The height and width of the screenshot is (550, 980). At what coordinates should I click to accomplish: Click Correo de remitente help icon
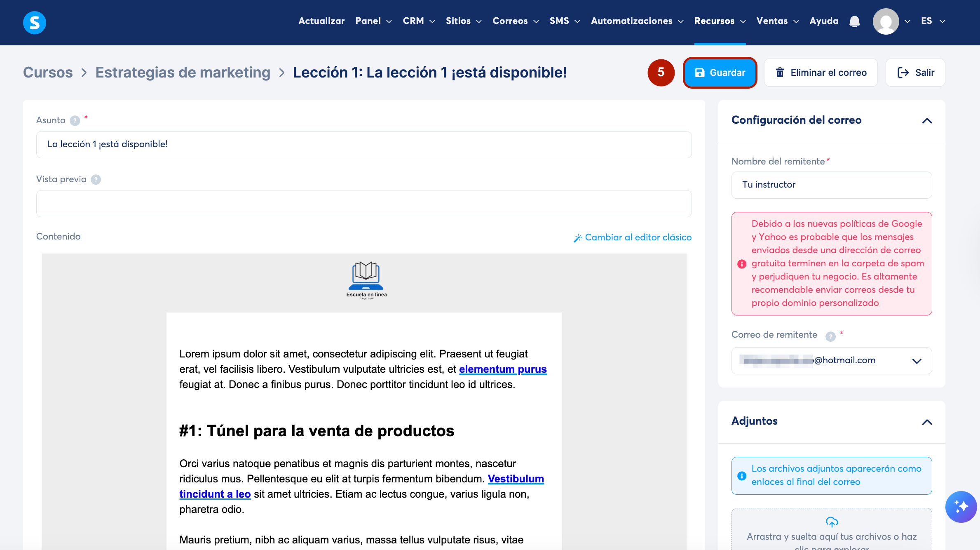(830, 336)
